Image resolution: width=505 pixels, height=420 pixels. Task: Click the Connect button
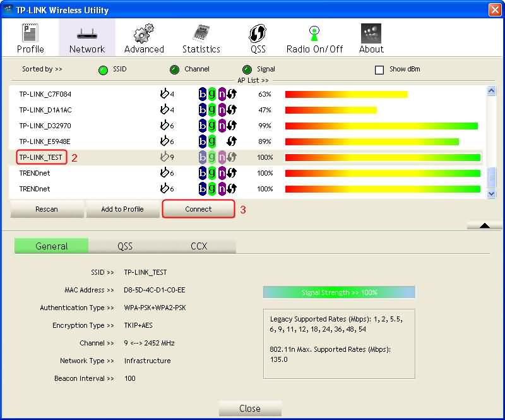(198, 209)
